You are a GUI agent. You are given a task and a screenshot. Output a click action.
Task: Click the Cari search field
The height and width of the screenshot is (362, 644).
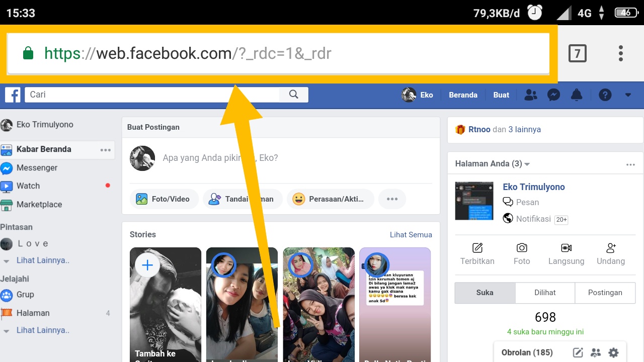click(152, 95)
